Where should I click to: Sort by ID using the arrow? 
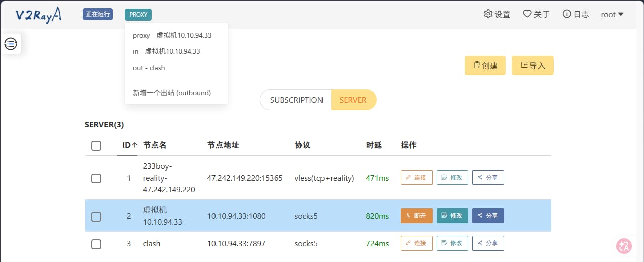[x=134, y=145]
